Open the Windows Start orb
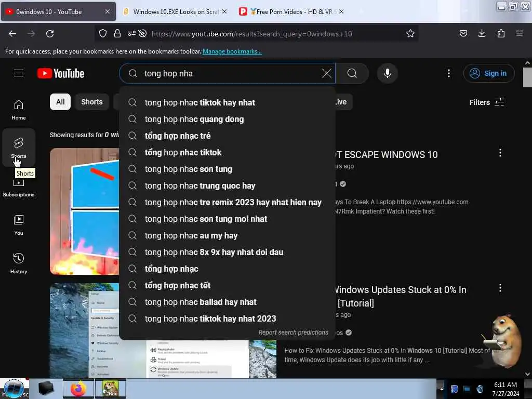532x399 pixels. 14,389
